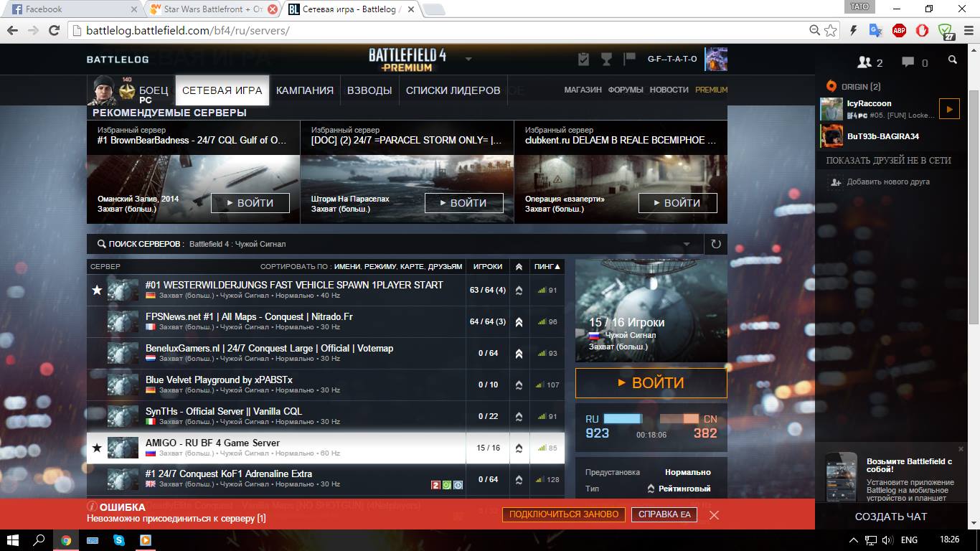Open the Adguard shield extension showing 27
This screenshot has width=980, height=551.
[947, 31]
